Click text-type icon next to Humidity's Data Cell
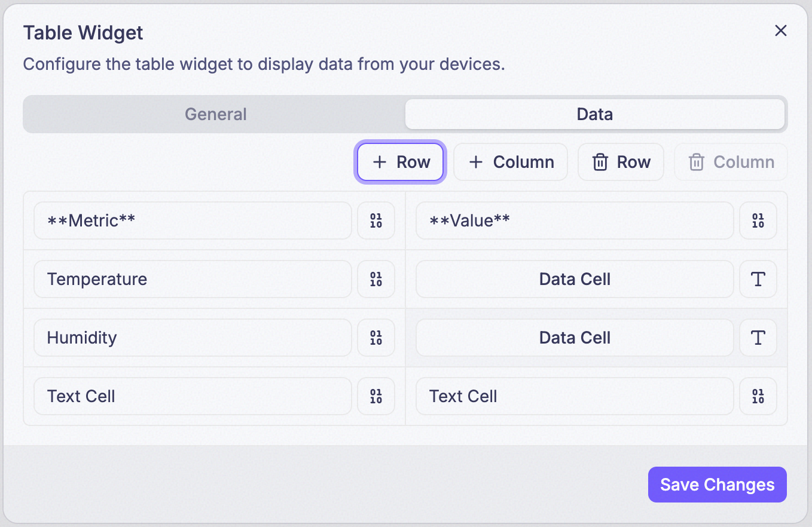 pyautogui.click(x=758, y=338)
